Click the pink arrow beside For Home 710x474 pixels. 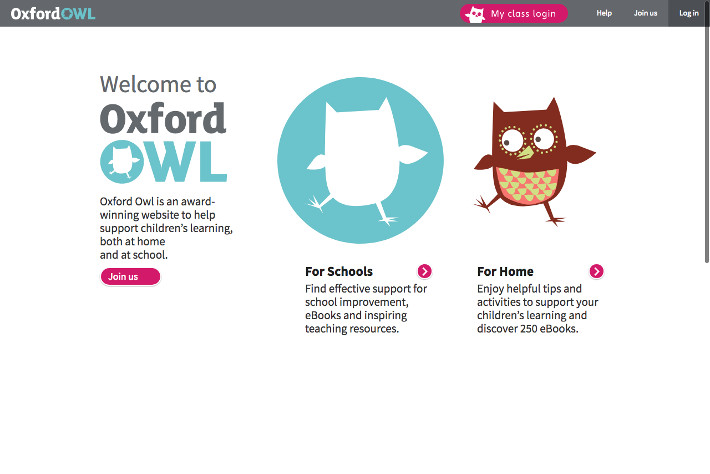[x=597, y=271]
